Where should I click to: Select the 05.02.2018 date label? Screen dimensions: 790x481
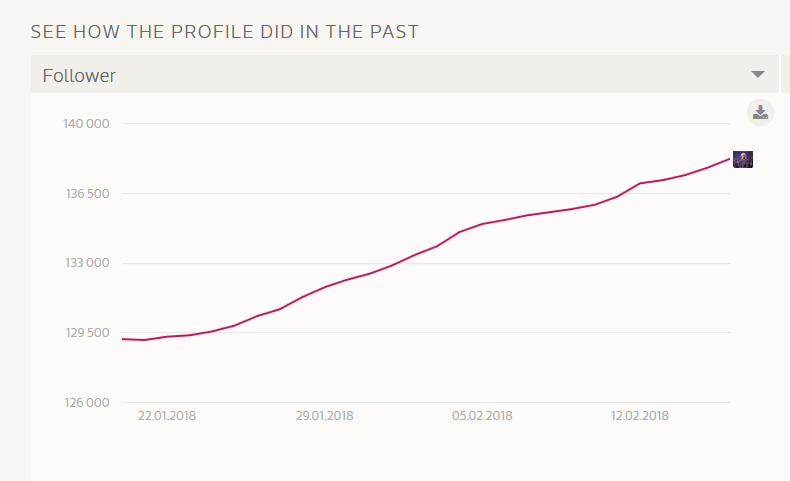coord(482,416)
